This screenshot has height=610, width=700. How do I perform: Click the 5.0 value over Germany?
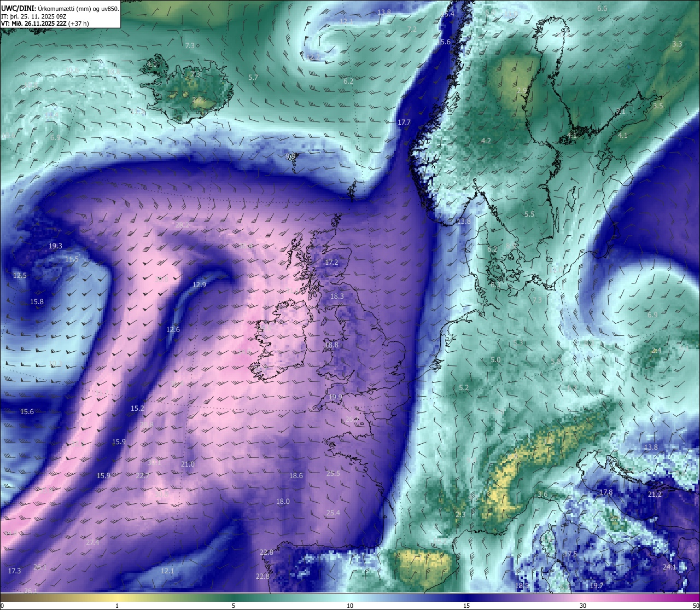pyautogui.click(x=495, y=360)
